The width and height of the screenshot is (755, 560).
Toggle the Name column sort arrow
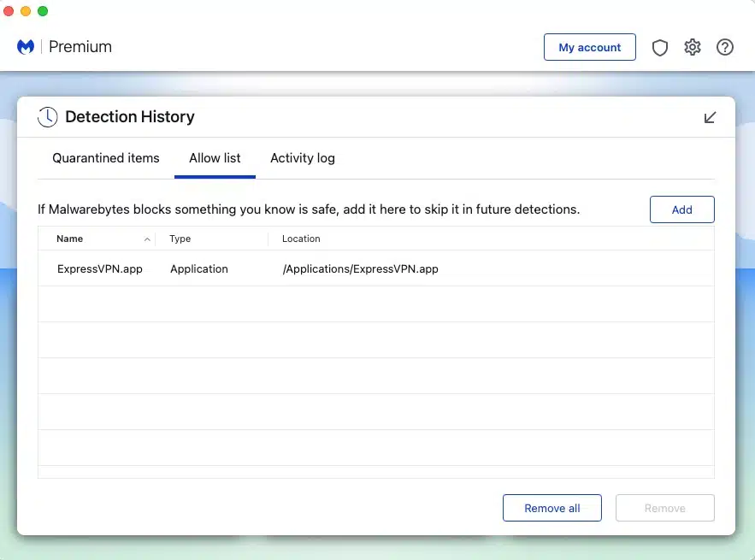(x=147, y=239)
